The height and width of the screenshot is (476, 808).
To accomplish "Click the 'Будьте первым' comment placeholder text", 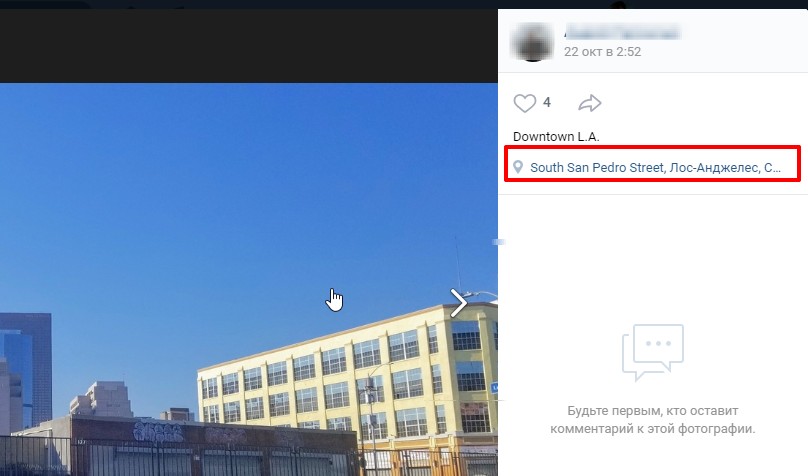I will coord(652,420).
